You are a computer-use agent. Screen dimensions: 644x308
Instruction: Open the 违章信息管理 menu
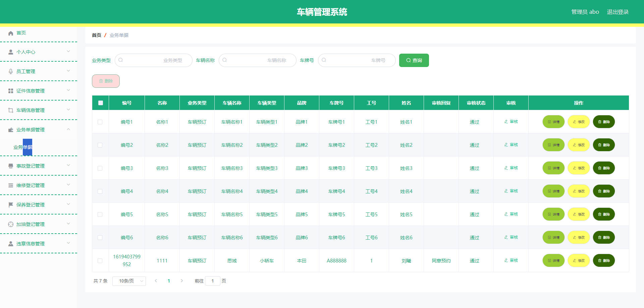pyautogui.click(x=39, y=244)
